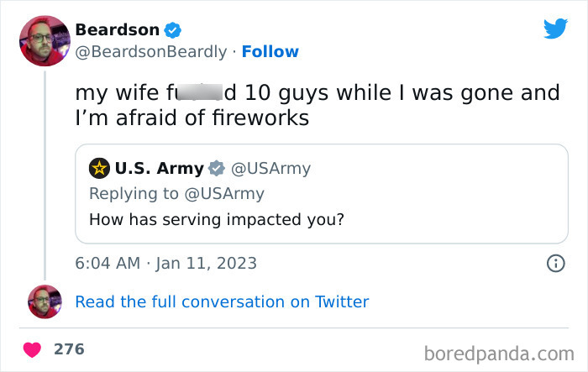Click the U.S. Army star logo avatar

click(100, 169)
